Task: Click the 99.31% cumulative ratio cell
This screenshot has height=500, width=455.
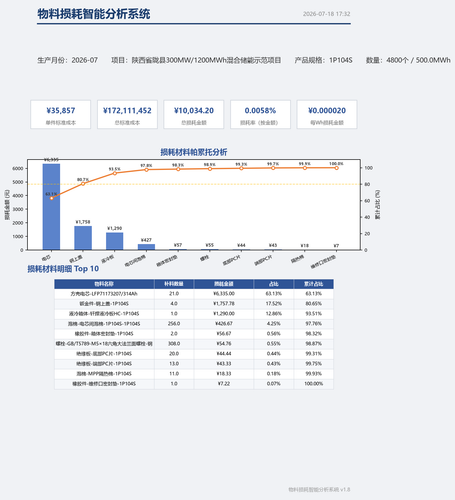Action: point(314,354)
